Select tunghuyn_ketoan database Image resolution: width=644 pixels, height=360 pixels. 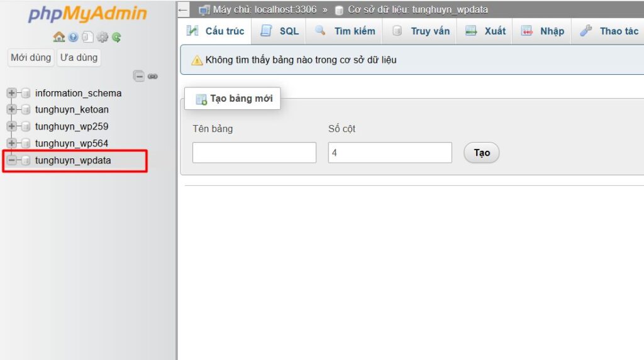tap(72, 109)
